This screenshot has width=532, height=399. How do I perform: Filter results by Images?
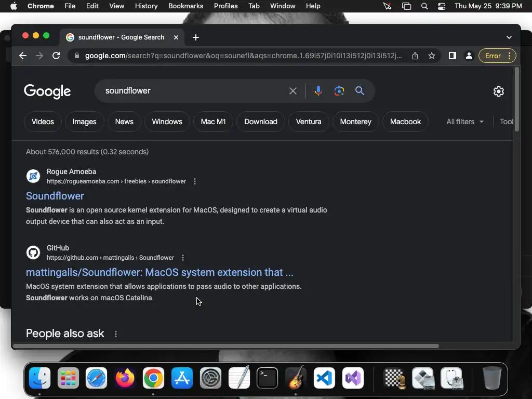click(85, 122)
